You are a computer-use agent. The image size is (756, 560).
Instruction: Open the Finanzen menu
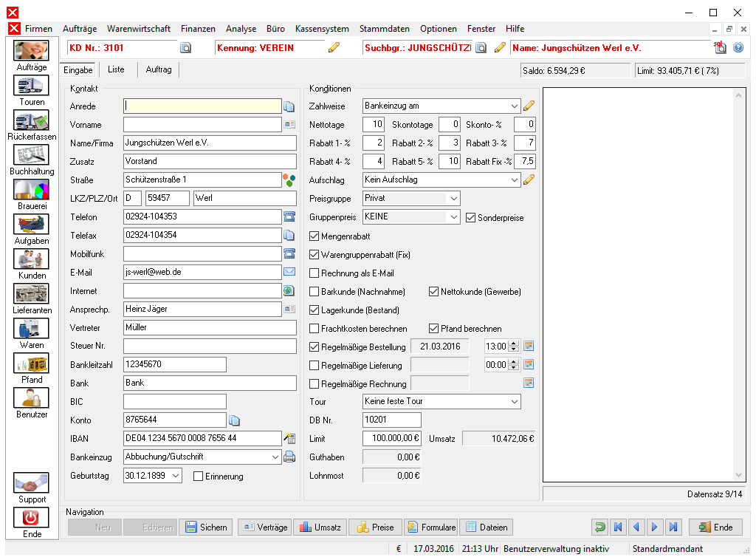(x=198, y=29)
